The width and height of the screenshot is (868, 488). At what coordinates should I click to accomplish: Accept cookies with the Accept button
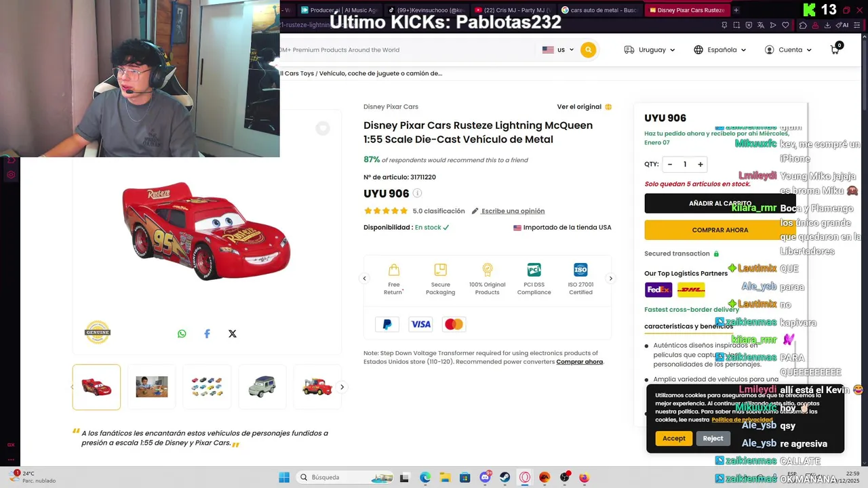[674, 439]
